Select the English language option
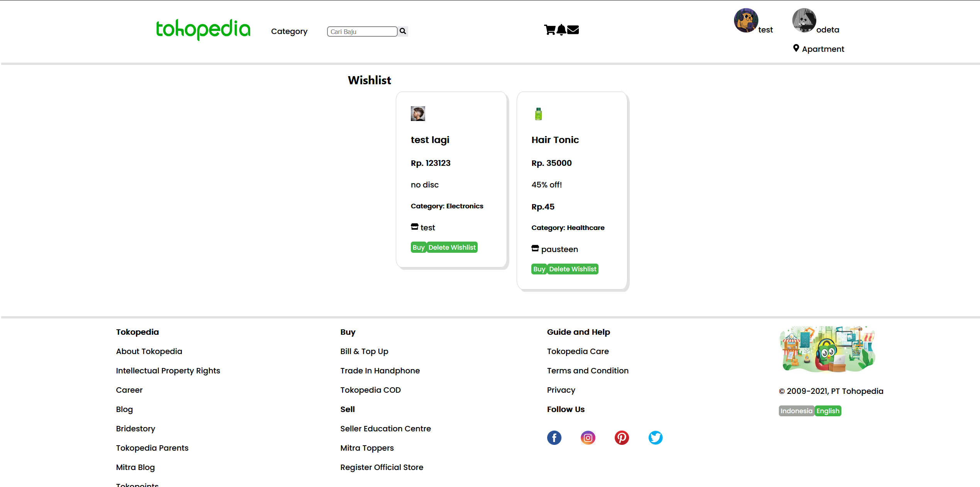 pos(828,411)
